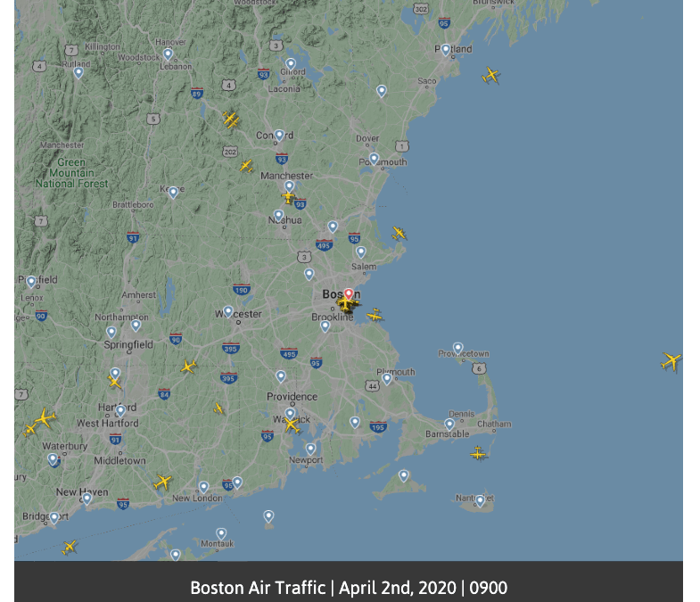Select the Martha's Vineyard island airport pin
Screen dimensions: 700x602
pos(404,475)
